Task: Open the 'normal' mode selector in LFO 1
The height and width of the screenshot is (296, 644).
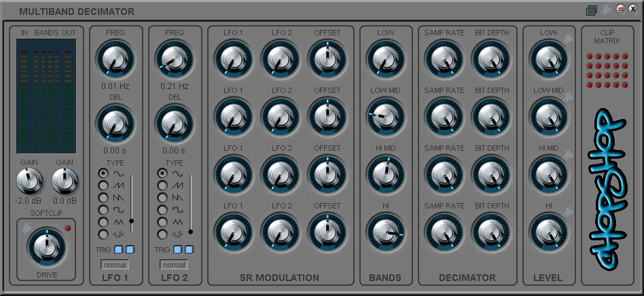Action: coord(115,265)
